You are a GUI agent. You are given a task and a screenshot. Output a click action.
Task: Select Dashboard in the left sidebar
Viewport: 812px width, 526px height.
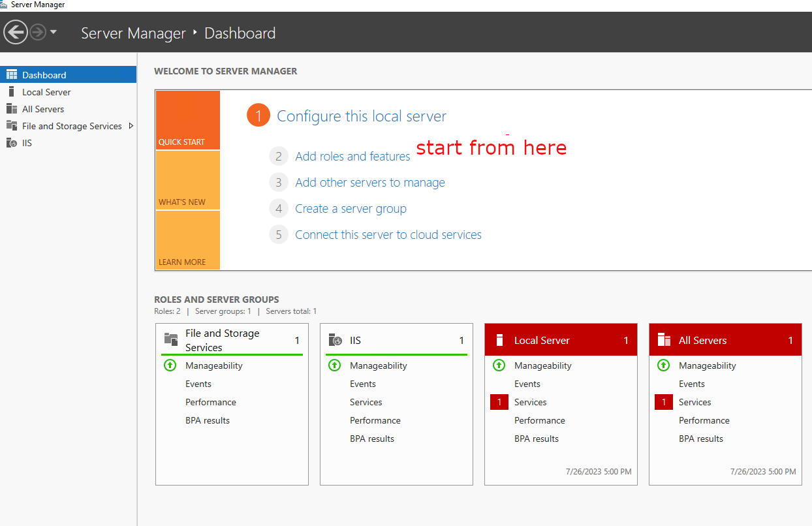[44, 75]
